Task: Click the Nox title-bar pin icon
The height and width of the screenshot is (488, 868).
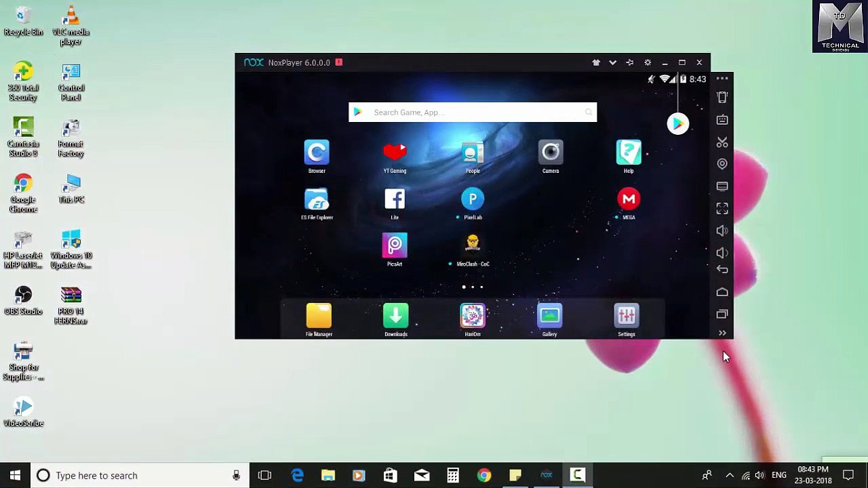Action: tap(629, 62)
